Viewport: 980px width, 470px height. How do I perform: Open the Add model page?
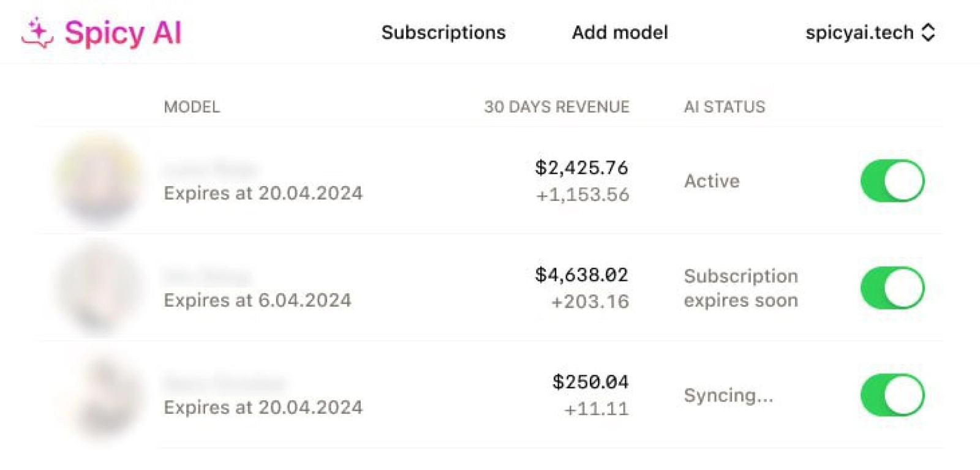pyautogui.click(x=620, y=32)
